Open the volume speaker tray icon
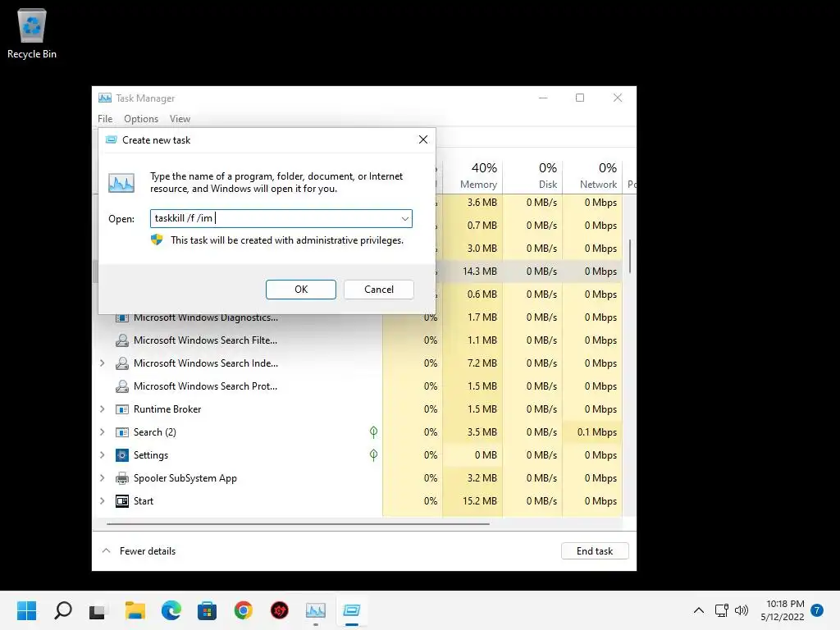 coord(742,610)
